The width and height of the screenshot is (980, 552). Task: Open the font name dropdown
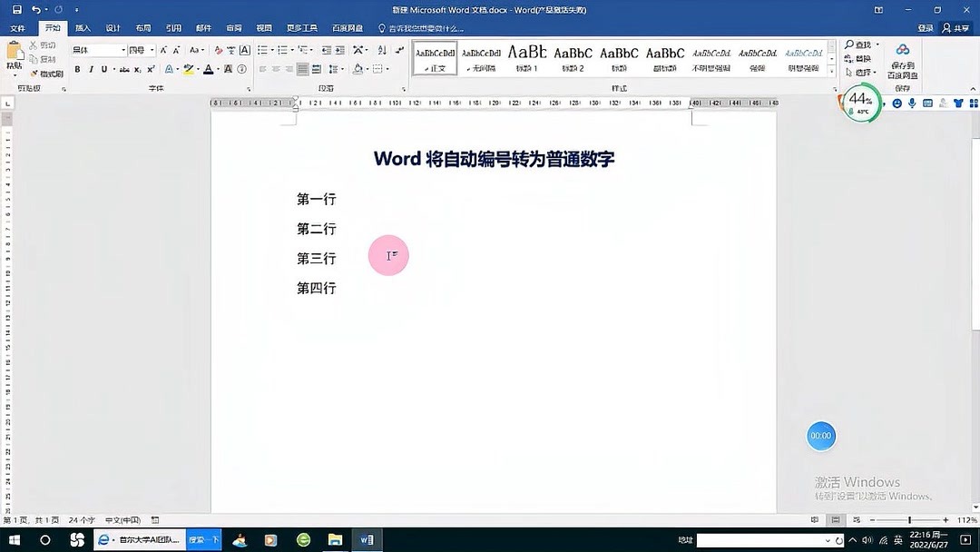[123, 50]
